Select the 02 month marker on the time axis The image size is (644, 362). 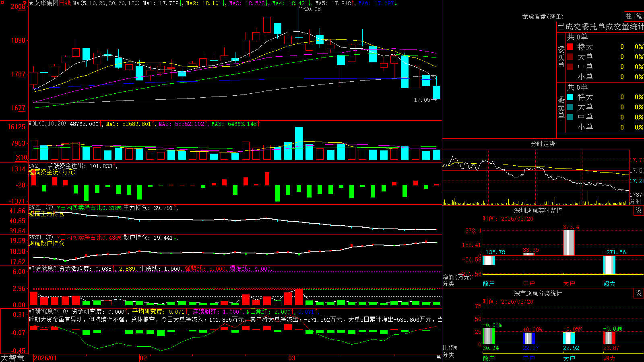[143, 358]
